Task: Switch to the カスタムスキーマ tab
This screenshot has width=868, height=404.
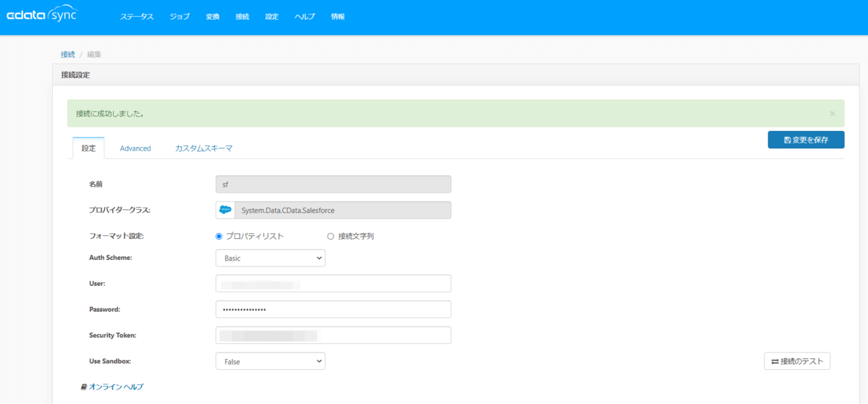Action: coord(204,148)
